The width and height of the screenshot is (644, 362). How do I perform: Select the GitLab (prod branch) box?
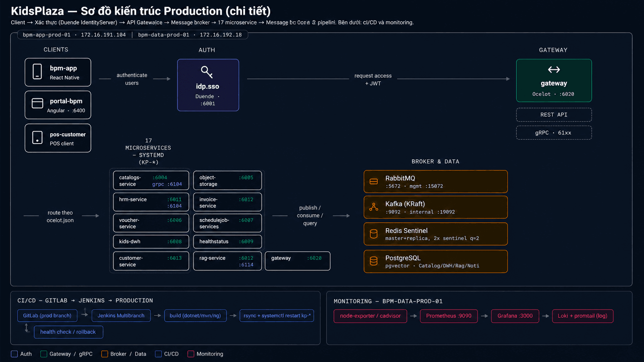pyautogui.click(x=47, y=315)
